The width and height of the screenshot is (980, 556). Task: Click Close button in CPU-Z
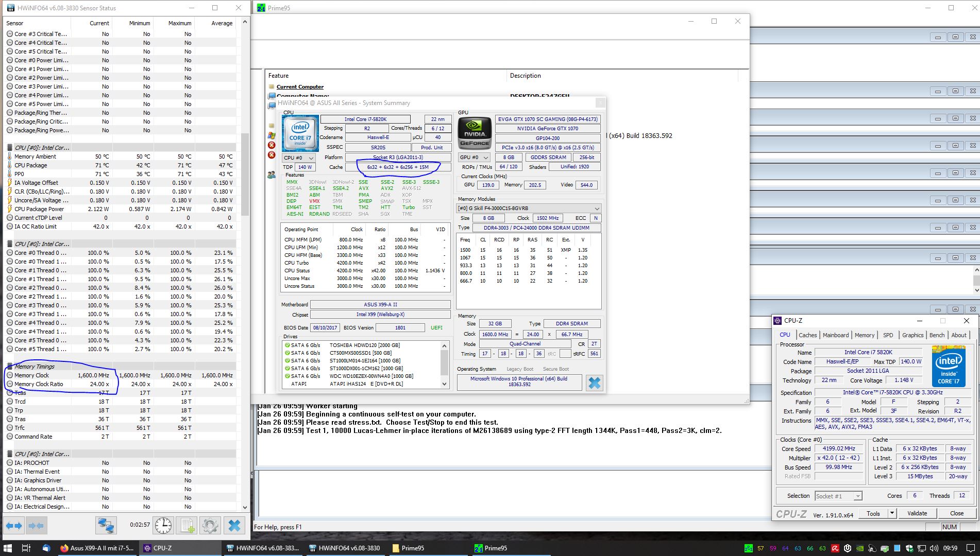click(x=957, y=513)
